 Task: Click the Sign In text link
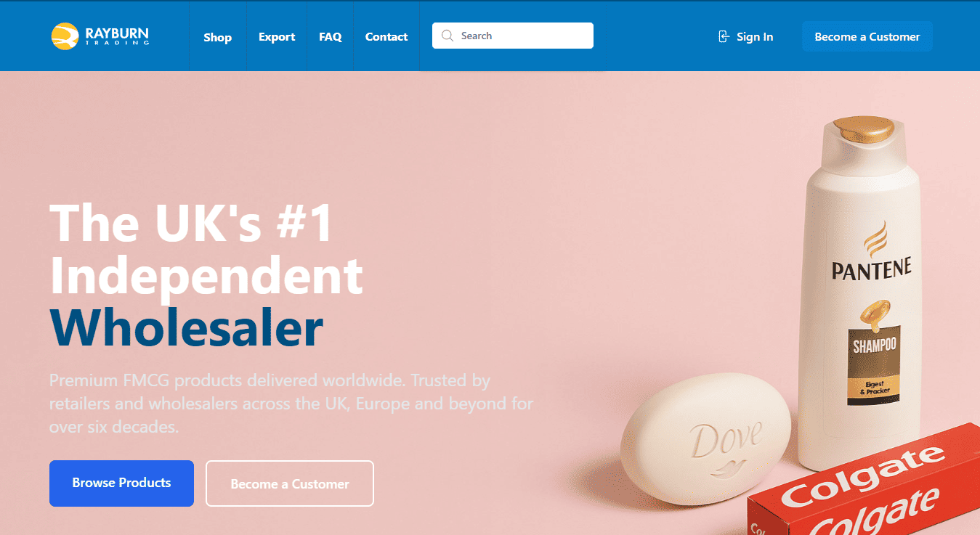[x=755, y=37]
